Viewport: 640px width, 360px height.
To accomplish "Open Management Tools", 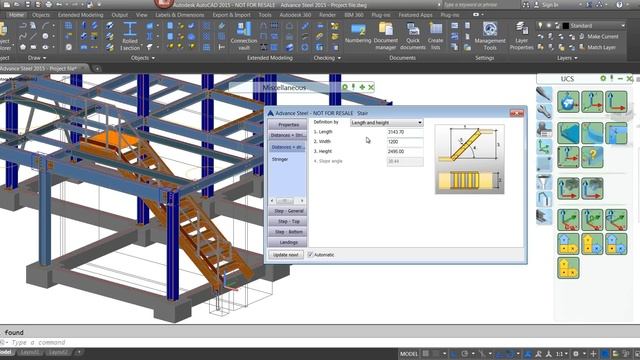I will click(x=490, y=36).
